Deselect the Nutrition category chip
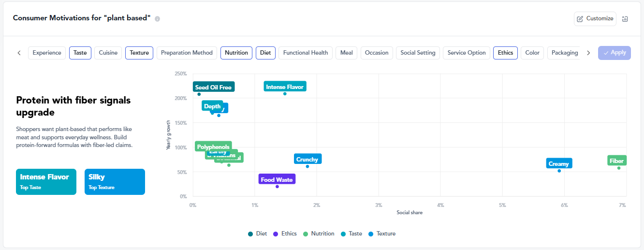 236,53
